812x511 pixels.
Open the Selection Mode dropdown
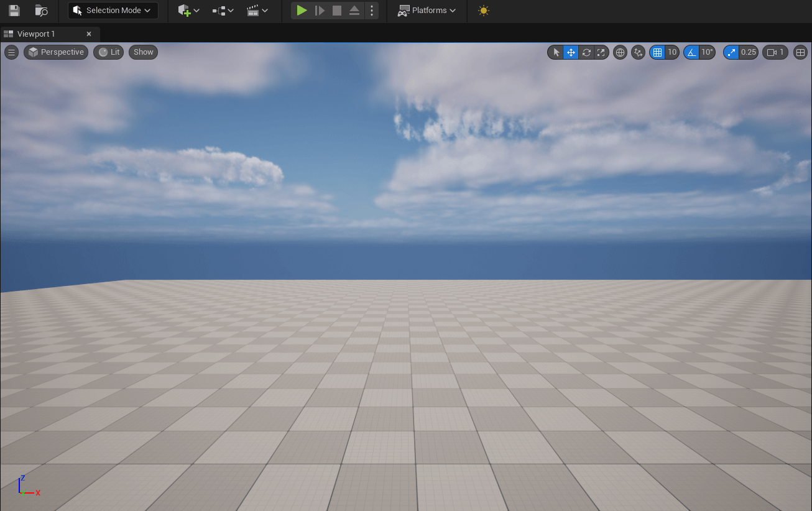pyautogui.click(x=113, y=11)
